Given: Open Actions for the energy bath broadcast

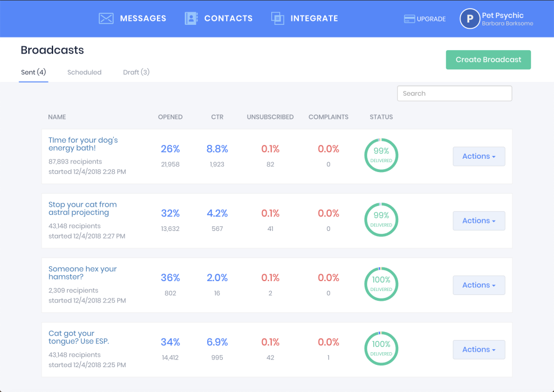Looking at the screenshot, I should tap(478, 156).
